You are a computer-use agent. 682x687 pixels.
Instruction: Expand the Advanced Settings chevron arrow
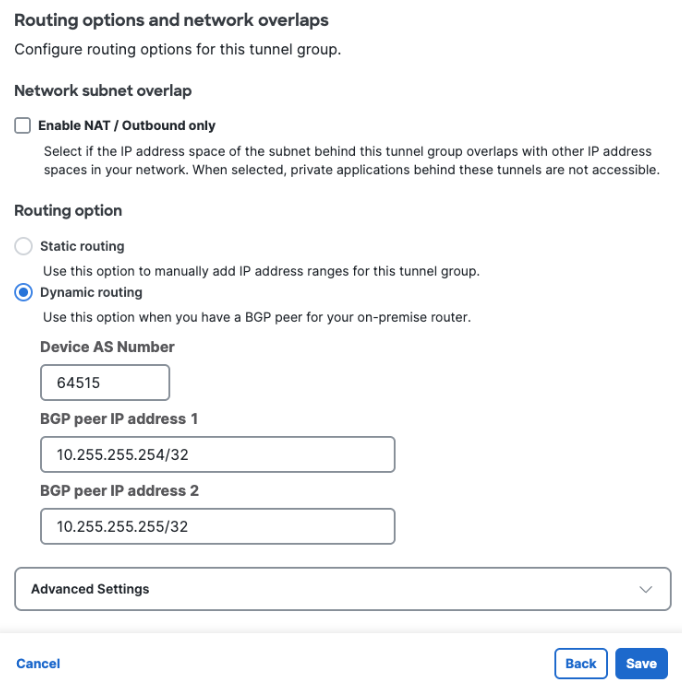point(646,589)
